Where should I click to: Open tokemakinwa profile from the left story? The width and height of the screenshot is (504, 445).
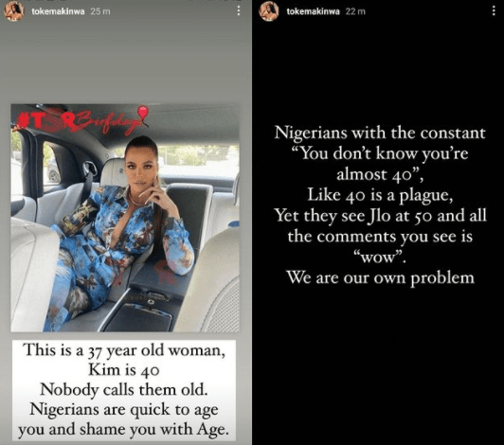click(58, 11)
